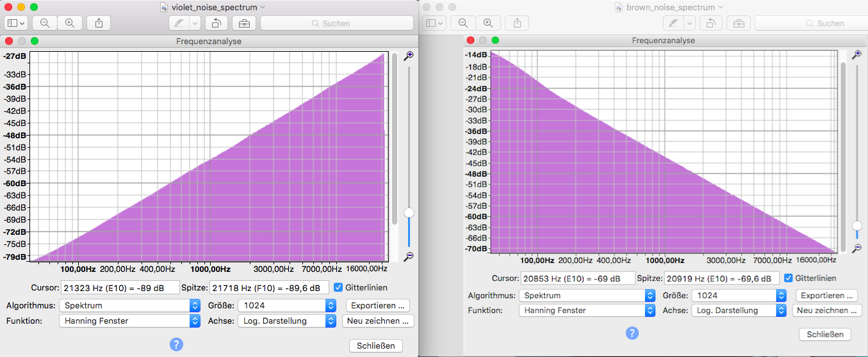Screen dimensions: 868x357
Task: Zoom in in brown_noise_spectrum Preview toolbar
Action: tap(488, 23)
